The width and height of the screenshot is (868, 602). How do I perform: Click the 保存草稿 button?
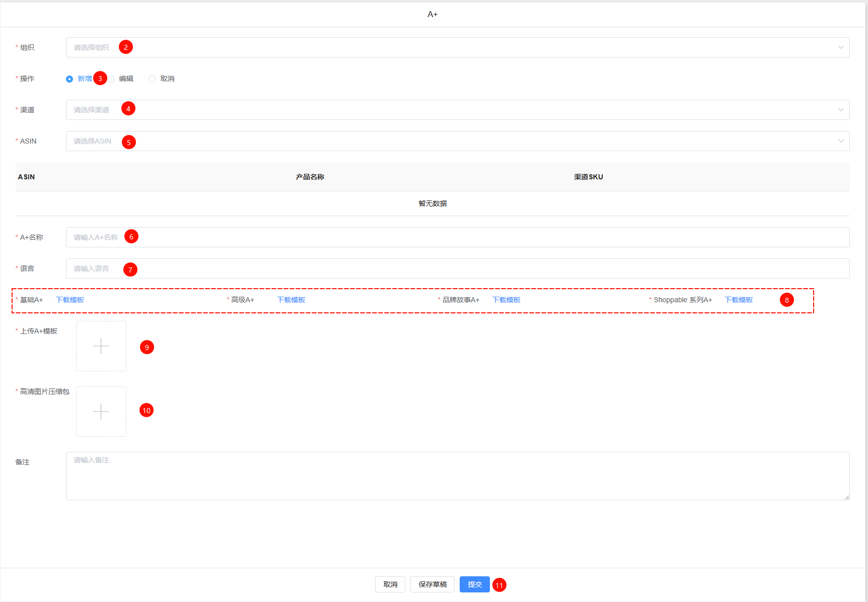(x=432, y=584)
